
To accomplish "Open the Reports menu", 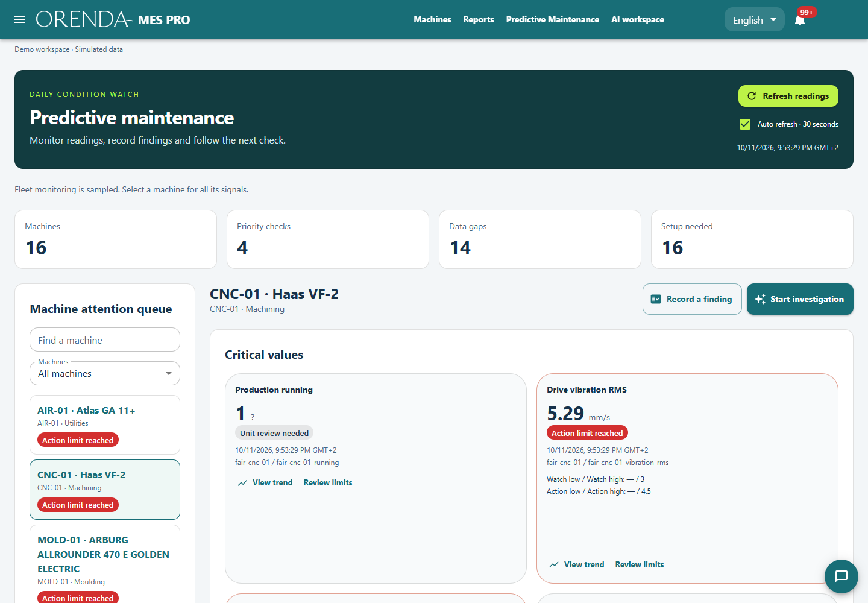I will (x=479, y=19).
